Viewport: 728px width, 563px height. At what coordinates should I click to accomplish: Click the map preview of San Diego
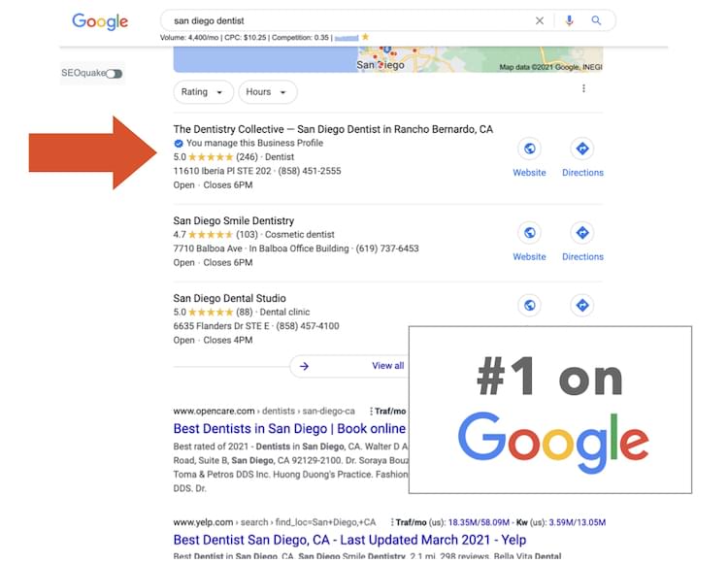(387, 58)
